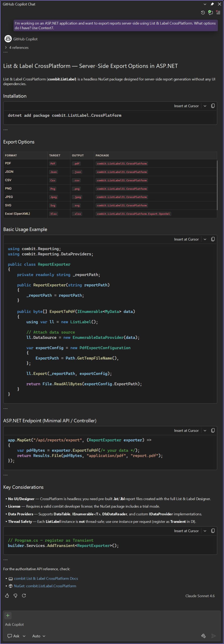Open combit List & Label CrossPlatform Docs link
The height and width of the screenshot is (644, 224).
click(46, 578)
